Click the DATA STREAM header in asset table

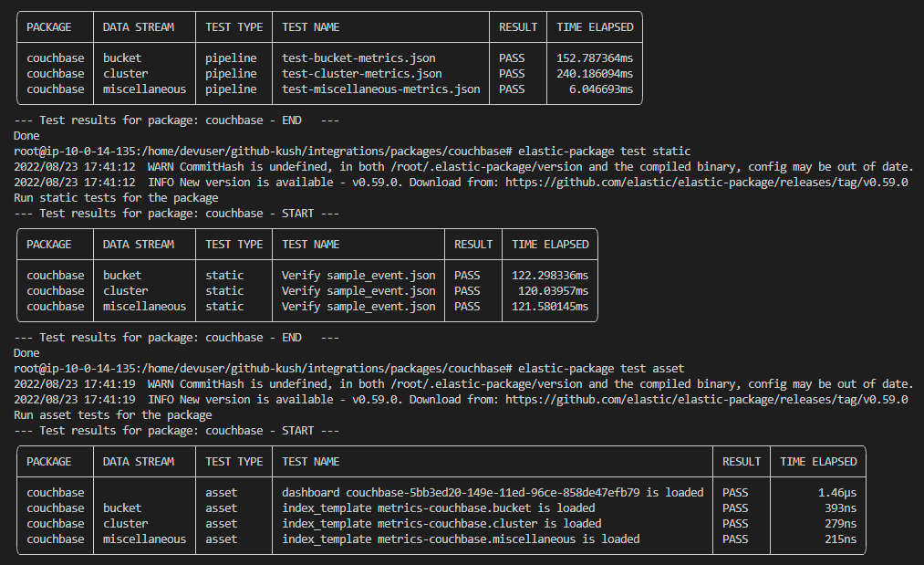tap(139, 462)
